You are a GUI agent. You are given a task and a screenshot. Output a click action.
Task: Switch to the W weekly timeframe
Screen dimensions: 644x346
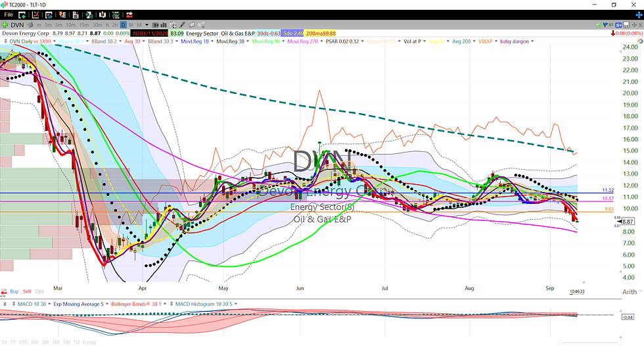[x=131, y=25]
